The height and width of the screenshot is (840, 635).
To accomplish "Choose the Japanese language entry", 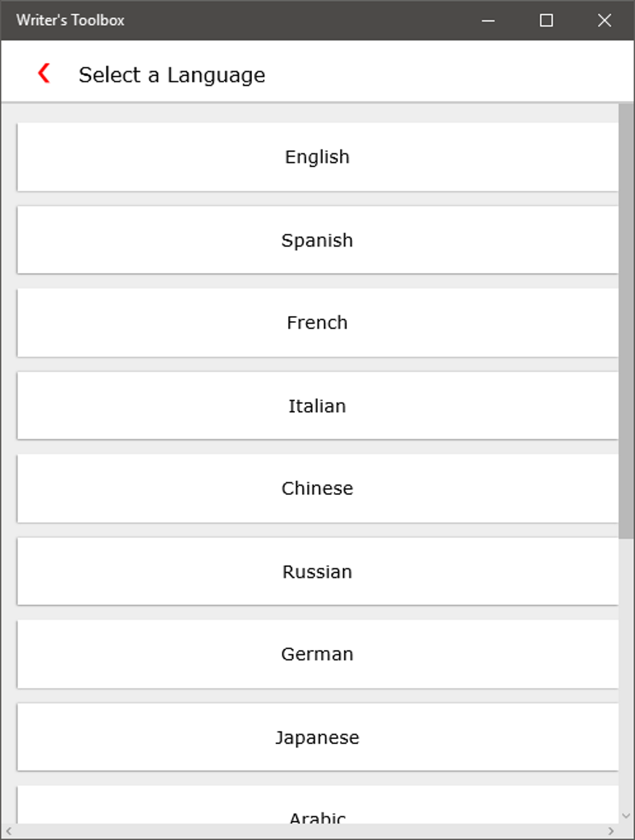I will (317, 737).
